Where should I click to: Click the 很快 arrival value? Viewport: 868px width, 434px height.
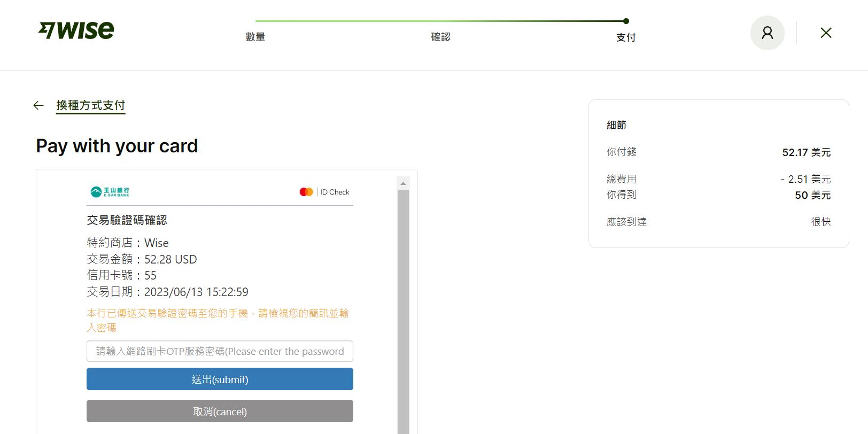[x=821, y=222]
